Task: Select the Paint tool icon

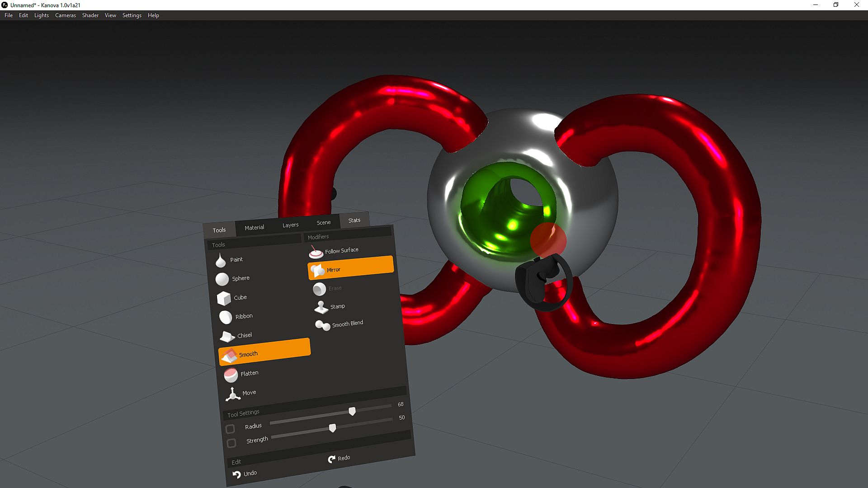Action: click(221, 261)
